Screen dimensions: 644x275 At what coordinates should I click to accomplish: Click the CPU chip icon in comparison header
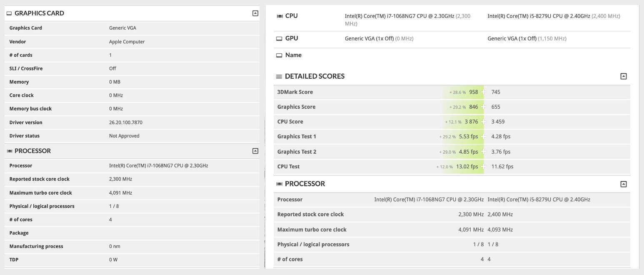tap(280, 16)
